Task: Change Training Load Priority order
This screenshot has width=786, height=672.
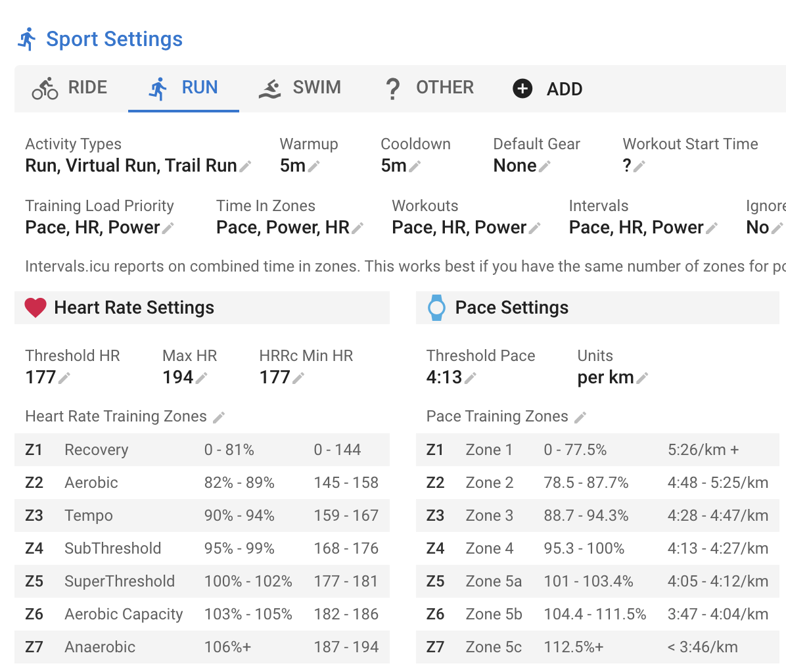Action: point(168,228)
